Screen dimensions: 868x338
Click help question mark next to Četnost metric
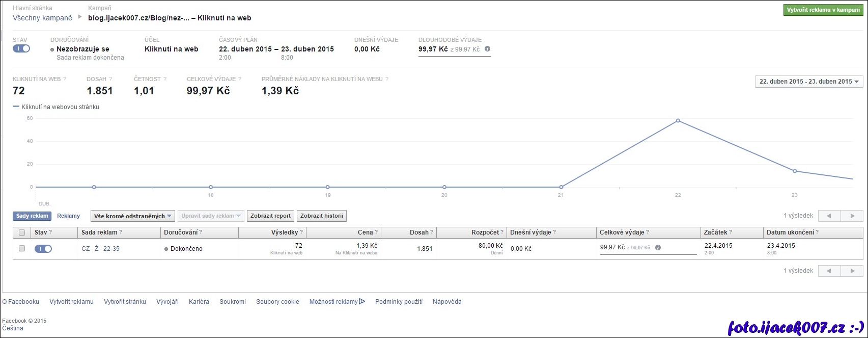(x=165, y=79)
